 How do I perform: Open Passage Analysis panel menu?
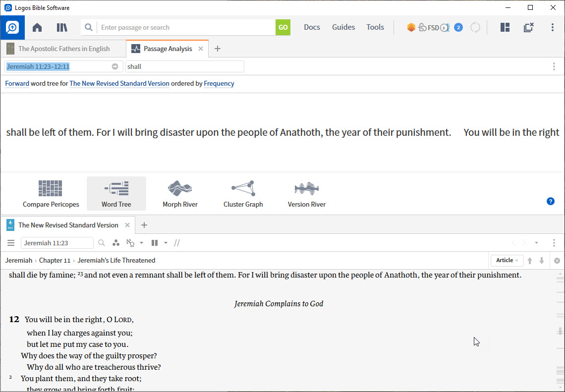pos(554,66)
